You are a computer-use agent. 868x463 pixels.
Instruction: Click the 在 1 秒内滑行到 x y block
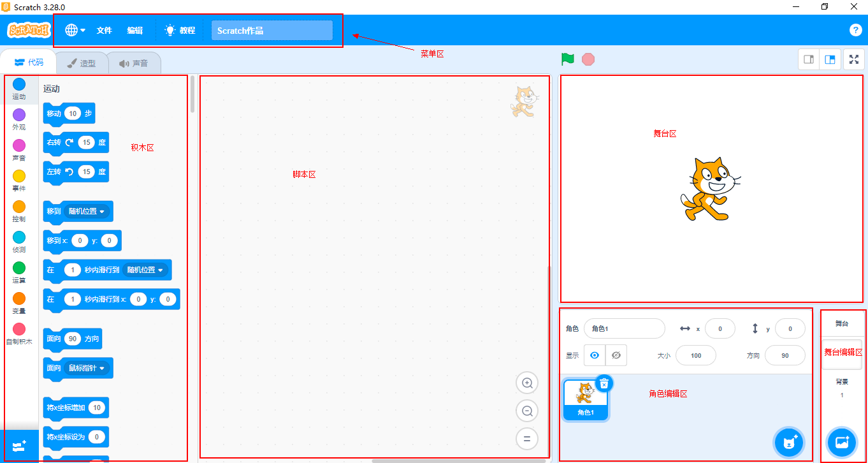(x=112, y=299)
